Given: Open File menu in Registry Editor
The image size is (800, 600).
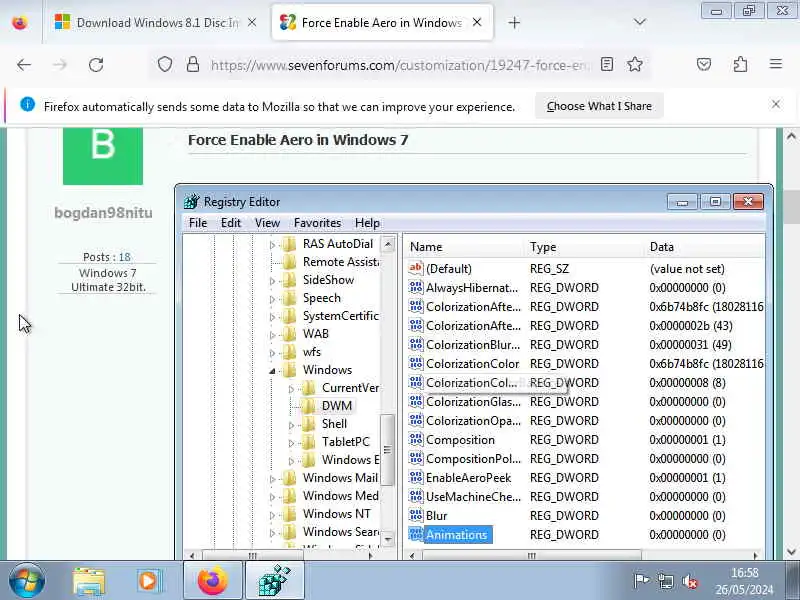Looking at the screenshot, I should 198,223.
